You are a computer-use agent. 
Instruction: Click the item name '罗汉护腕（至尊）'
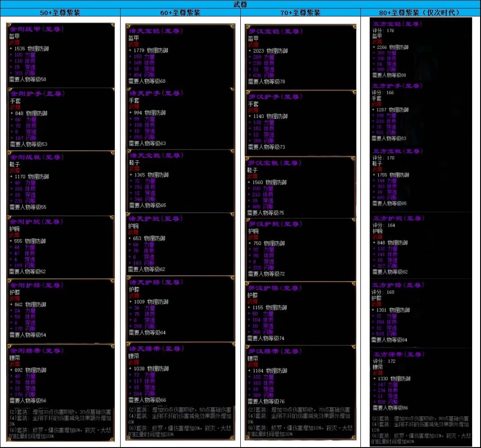(x=275, y=224)
